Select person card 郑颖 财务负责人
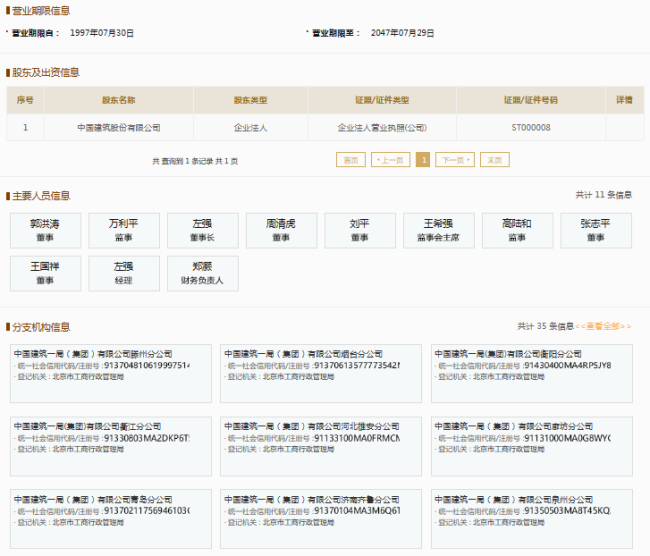This screenshot has height=556, width=650. 202,274
